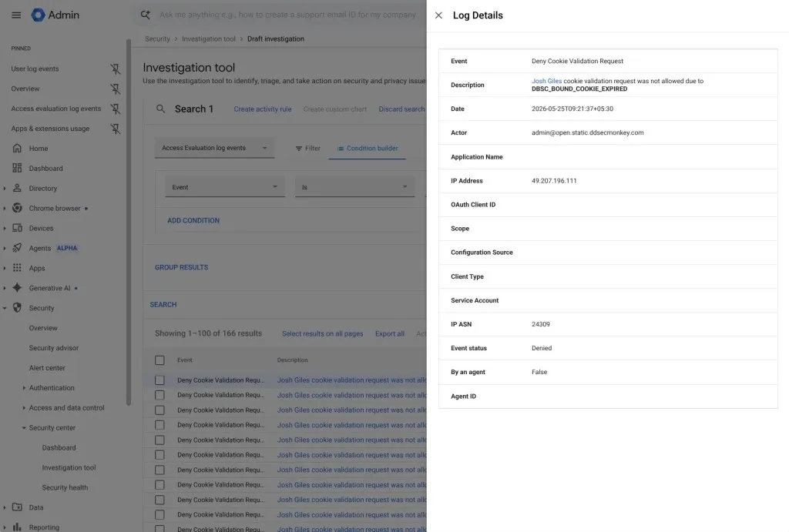The image size is (789, 532).
Task: Collapse the Security center submenu arrow
Action: (24, 428)
